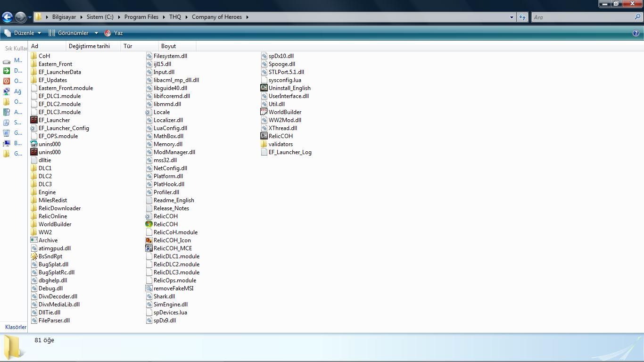
Task: Select the BsSndRpt application icon
Action: click(34, 256)
